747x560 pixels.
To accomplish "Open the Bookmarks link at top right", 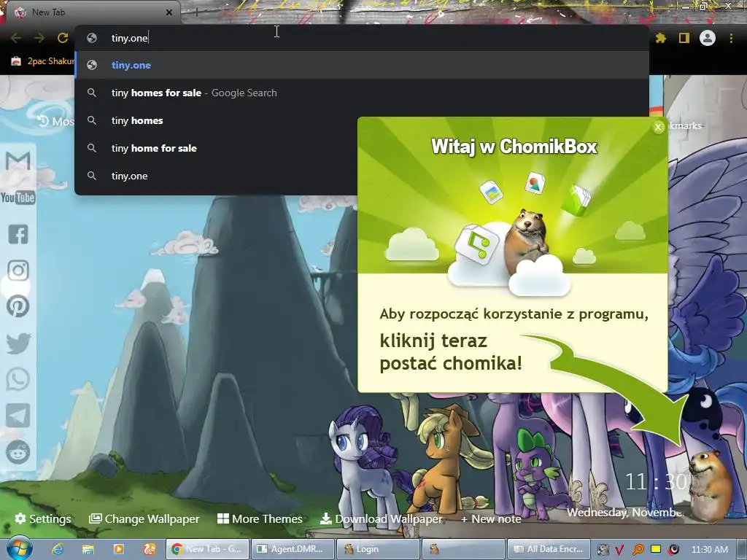I will [x=685, y=125].
